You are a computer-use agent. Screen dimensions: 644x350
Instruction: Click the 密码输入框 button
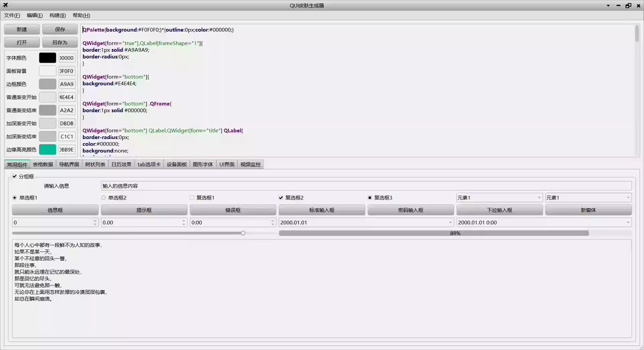point(411,210)
